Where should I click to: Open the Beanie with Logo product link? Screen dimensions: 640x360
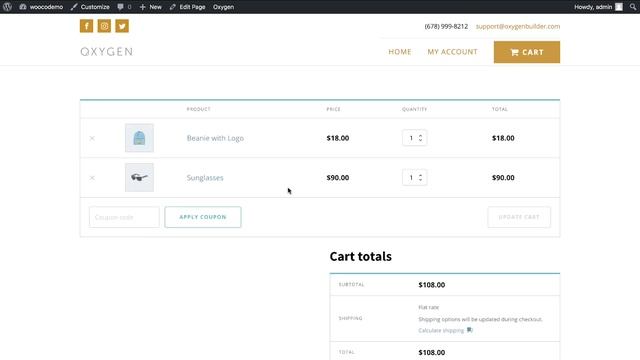click(x=215, y=138)
